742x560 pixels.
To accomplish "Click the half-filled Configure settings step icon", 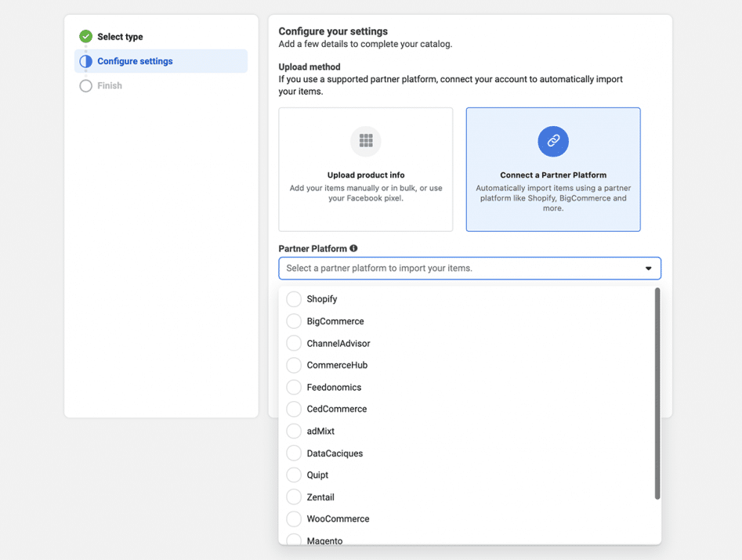I will [x=86, y=61].
